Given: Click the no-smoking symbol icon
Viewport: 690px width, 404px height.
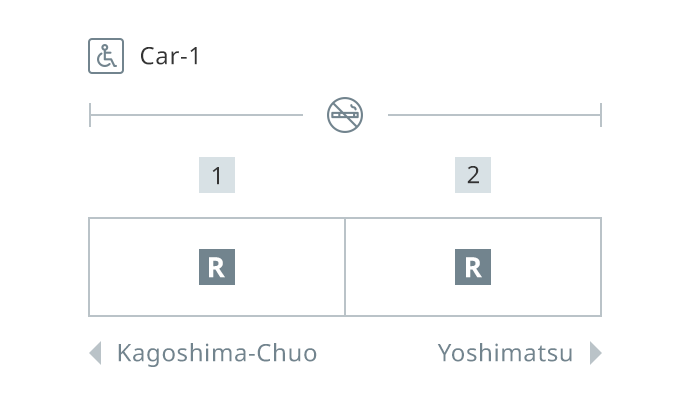Looking at the screenshot, I should (345, 115).
